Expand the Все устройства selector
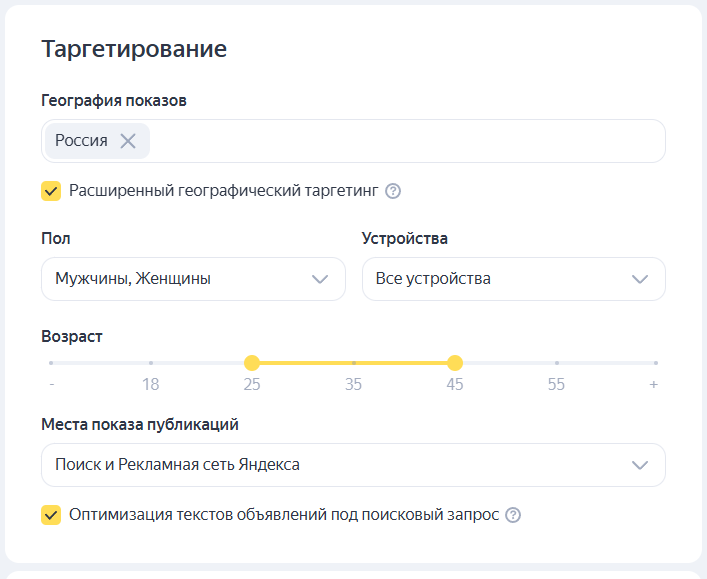This screenshot has width=707, height=579. click(x=500, y=279)
